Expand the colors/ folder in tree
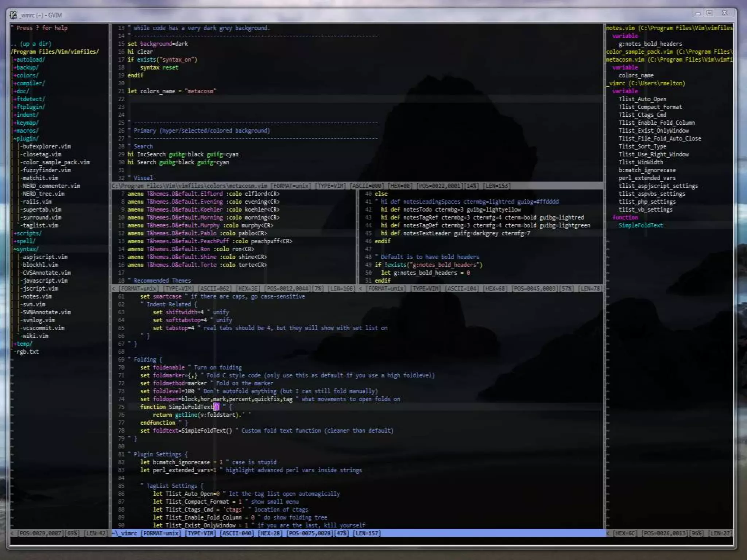The image size is (747, 560). (26, 75)
